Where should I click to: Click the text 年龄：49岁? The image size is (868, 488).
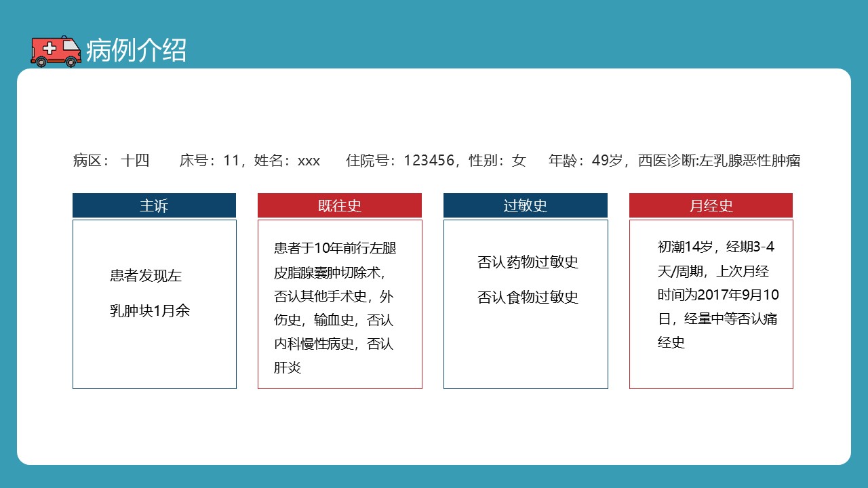click(585, 161)
